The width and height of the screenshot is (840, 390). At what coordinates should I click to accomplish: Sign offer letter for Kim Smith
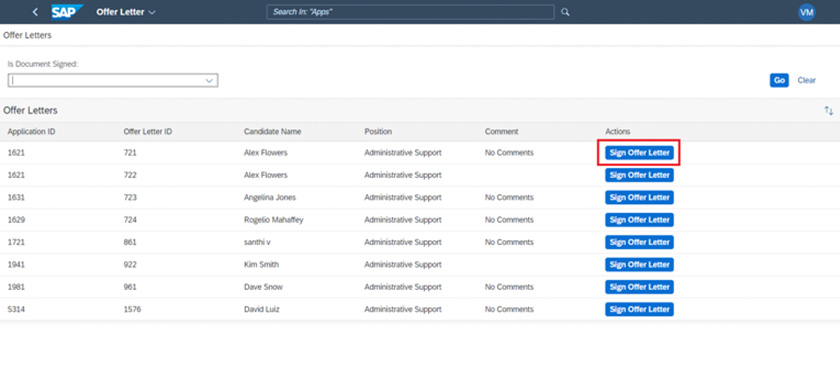tap(639, 265)
